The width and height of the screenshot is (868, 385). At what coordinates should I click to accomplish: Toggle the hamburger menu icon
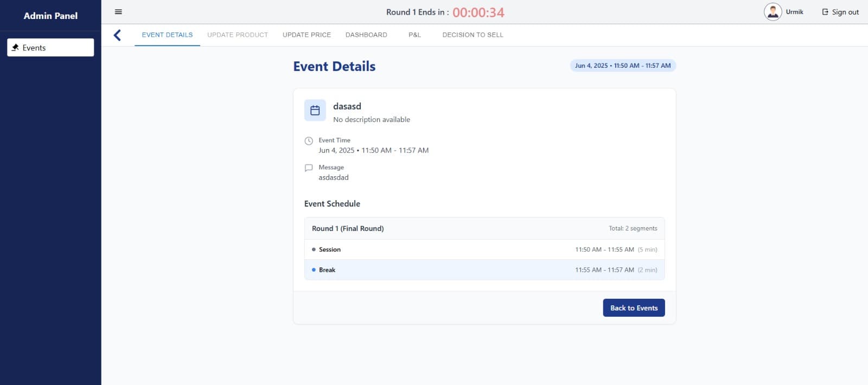coord(118,12)
